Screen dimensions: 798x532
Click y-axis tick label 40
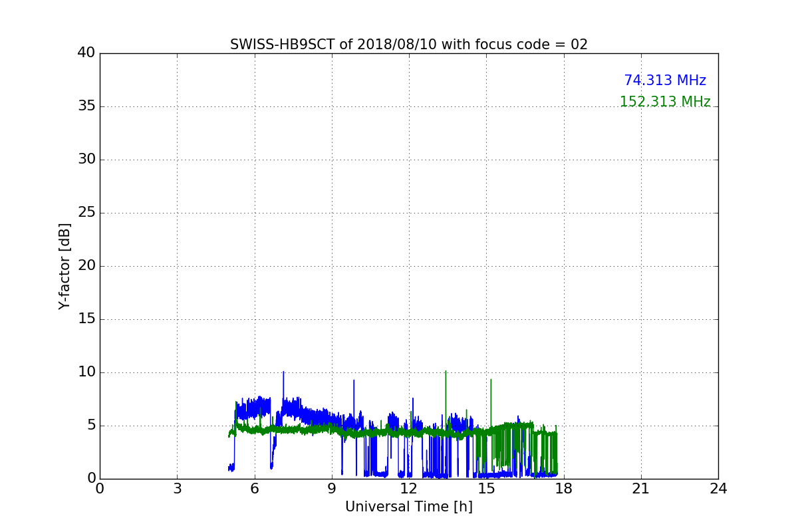(86, 53)
